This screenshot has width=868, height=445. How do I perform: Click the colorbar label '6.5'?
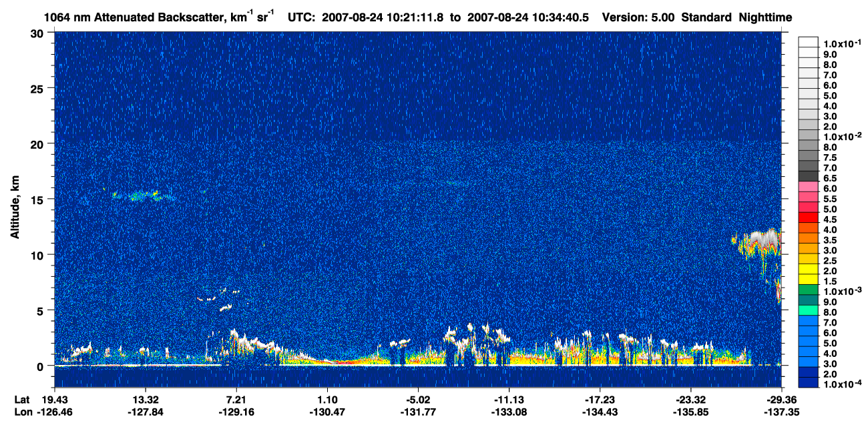[830, 178]
